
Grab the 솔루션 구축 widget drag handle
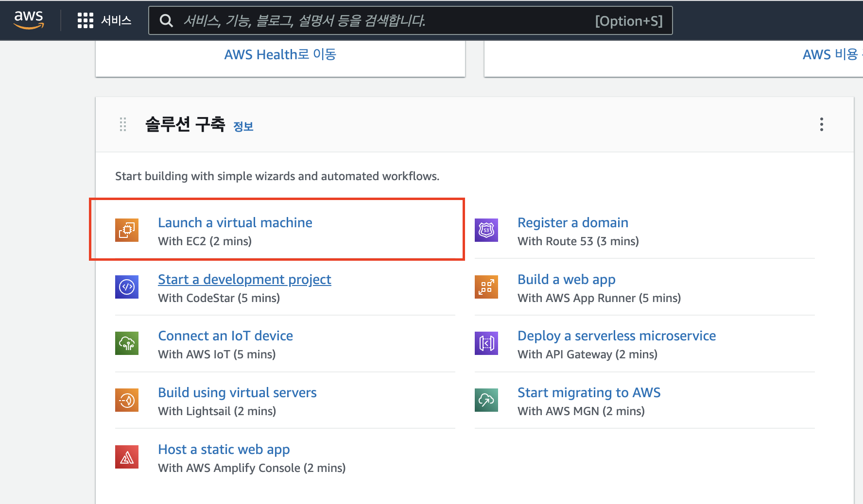[x=123, y=124]
